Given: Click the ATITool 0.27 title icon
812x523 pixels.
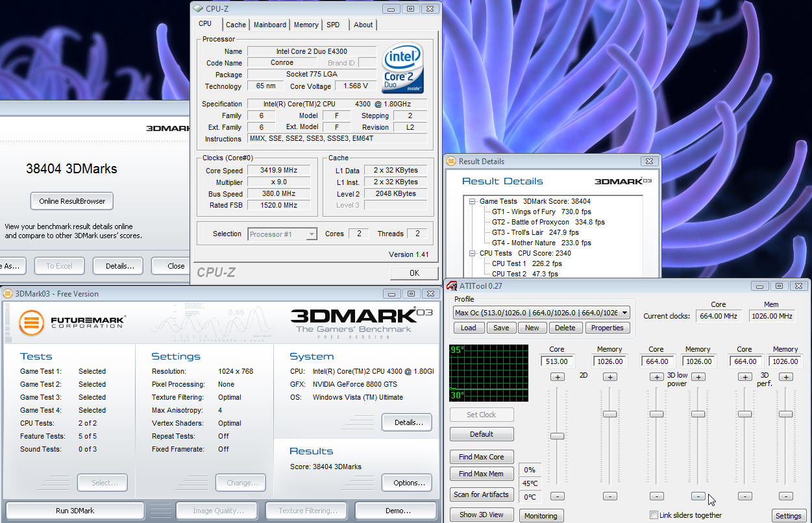Looking at the screenshot, I should [451, 286].
